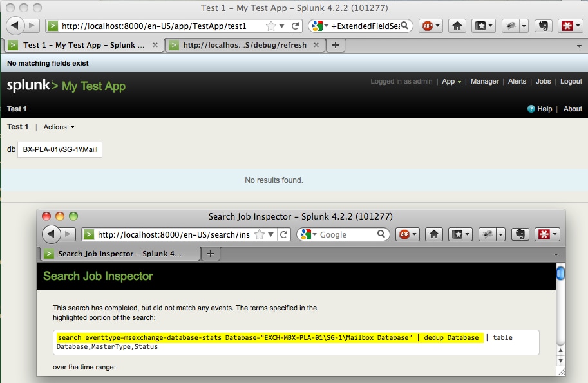
Task: Open the Splunk Help icon link
Action: [531, 109]
